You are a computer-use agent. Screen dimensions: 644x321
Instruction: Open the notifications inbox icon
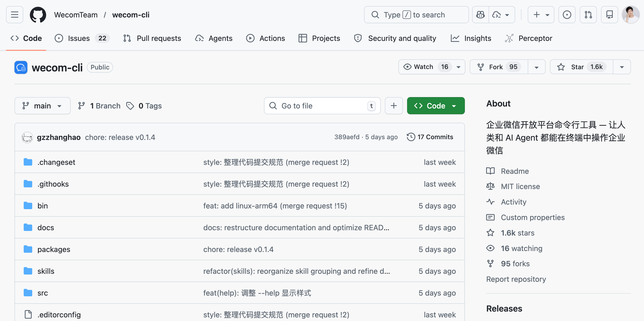[x=609, y=15]
